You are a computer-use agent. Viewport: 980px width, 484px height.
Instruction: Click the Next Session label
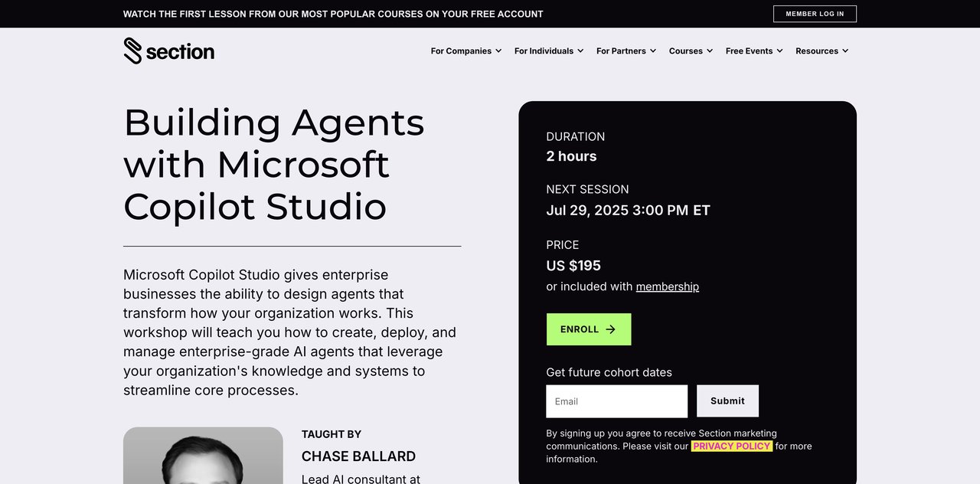587,189
